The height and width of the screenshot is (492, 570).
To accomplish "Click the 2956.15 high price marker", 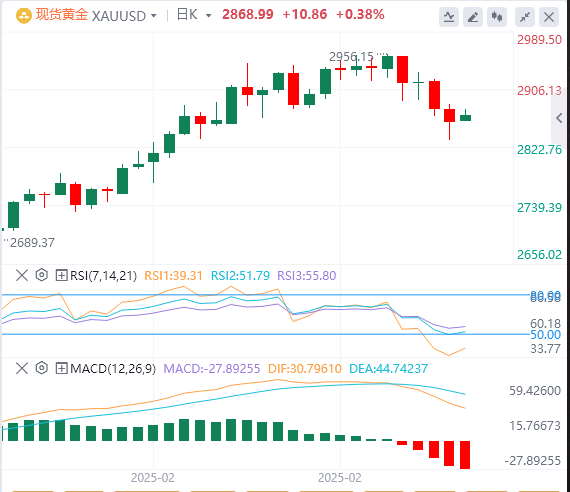I will pyautogui.click(x=351, y=57).
